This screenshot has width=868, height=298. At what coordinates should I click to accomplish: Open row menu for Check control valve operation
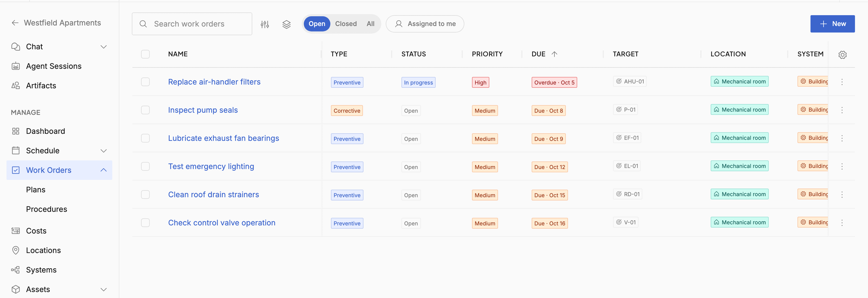coord(842,223)
